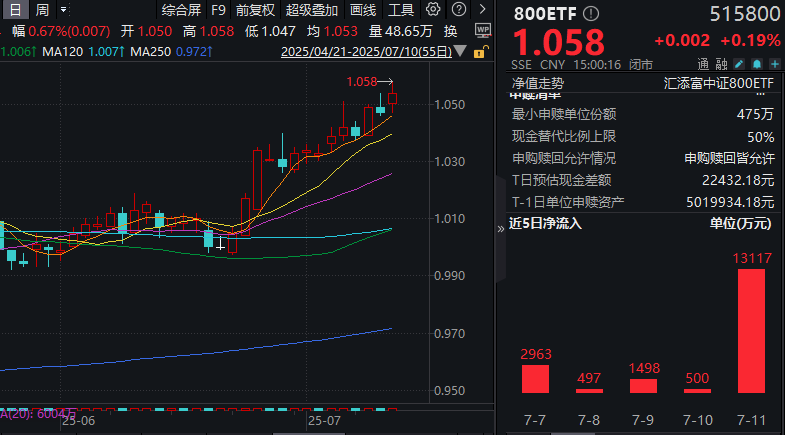Image resolution: width=785 pixels, height=435 pixels.
Task: Click the 800ETF info circle icon
Action: (x=592, y=13)
